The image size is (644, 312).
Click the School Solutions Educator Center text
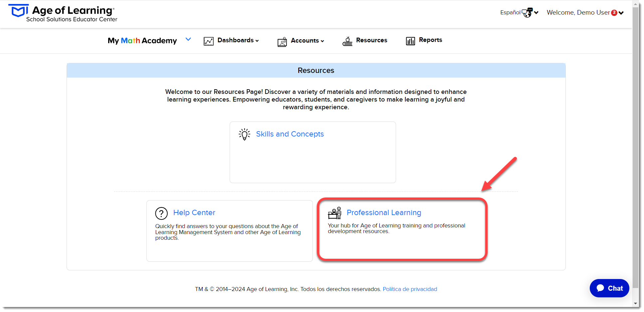pos(72,19)
